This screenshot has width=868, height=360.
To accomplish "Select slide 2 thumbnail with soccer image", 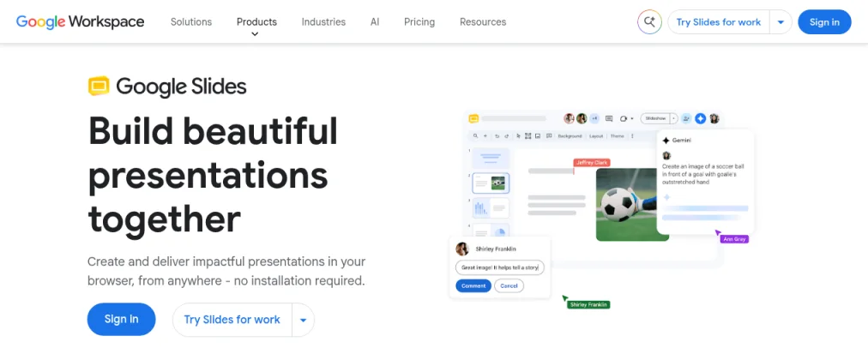I will [491, 183].
